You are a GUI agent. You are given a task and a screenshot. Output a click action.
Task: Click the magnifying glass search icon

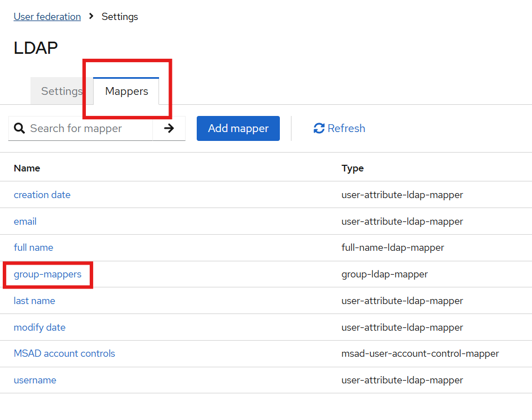click(19, 129)
